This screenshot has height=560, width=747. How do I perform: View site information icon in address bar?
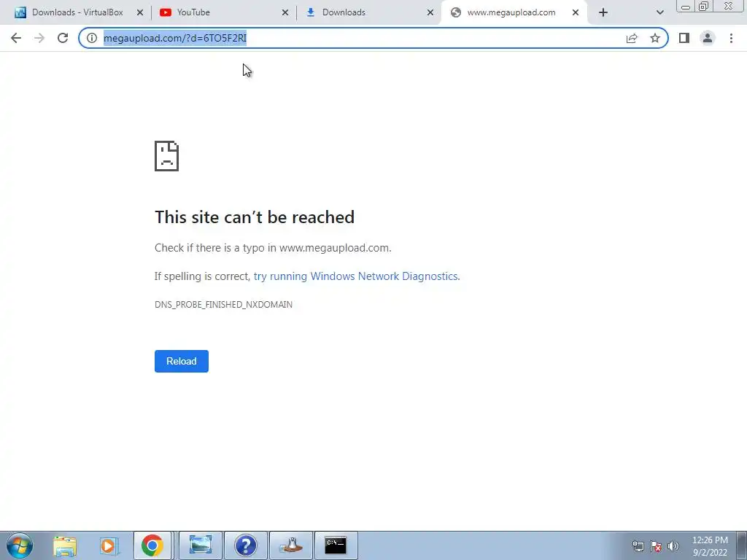(92, 38)
